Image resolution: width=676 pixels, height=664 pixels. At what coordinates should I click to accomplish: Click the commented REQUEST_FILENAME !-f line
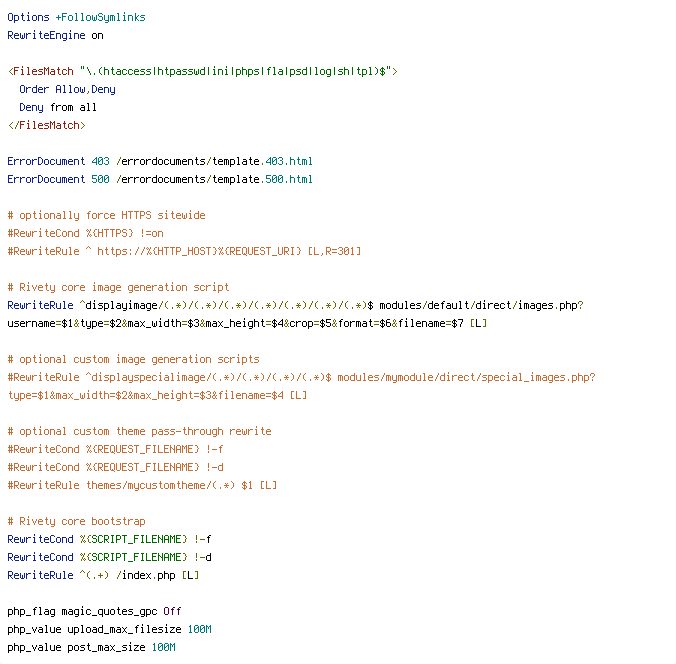(115, 449)
